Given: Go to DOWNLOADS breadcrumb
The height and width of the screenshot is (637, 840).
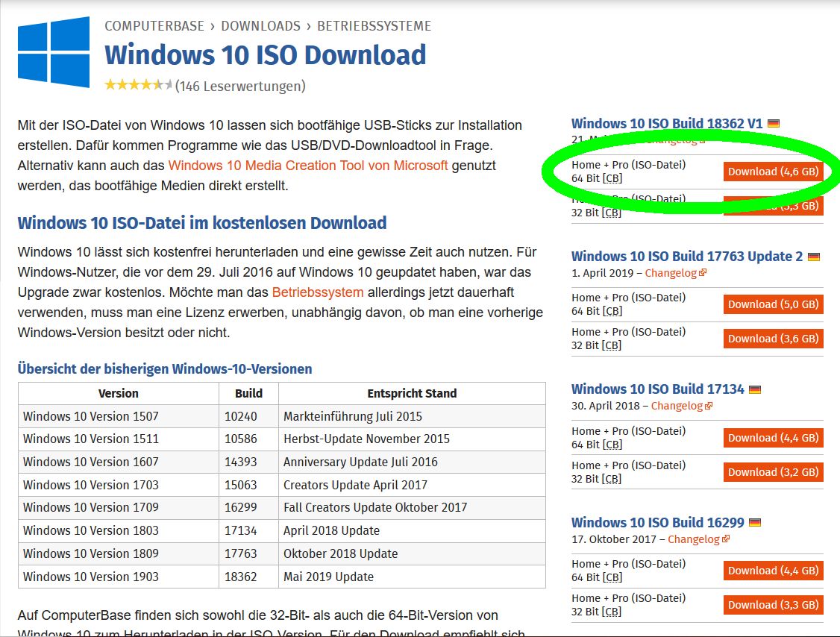Looking at the screenshot, I should [x=261, y=25].
